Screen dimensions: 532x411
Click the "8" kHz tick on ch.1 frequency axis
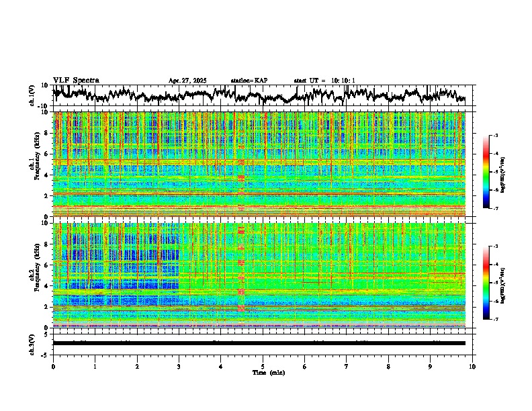coord(47,133)
